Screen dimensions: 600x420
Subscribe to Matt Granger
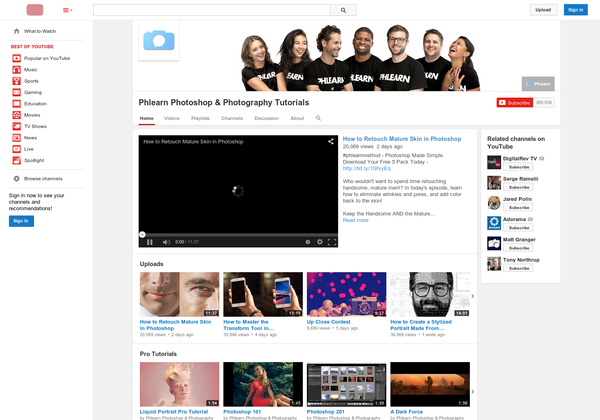point(518,248)
